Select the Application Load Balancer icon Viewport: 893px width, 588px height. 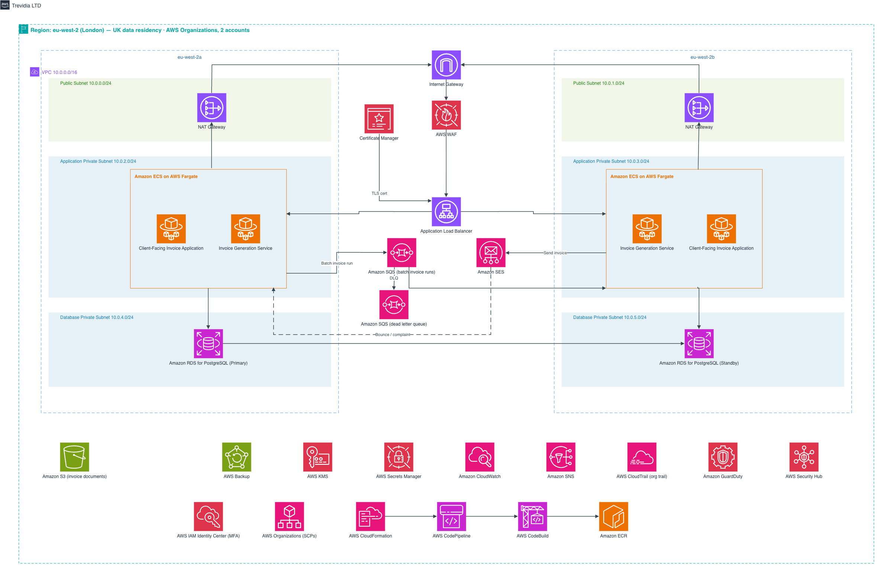[446, 212]
